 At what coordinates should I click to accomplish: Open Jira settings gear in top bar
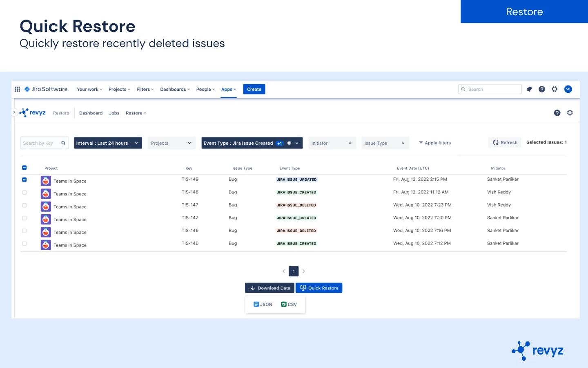pyautogui.click(x=555, y=89)
